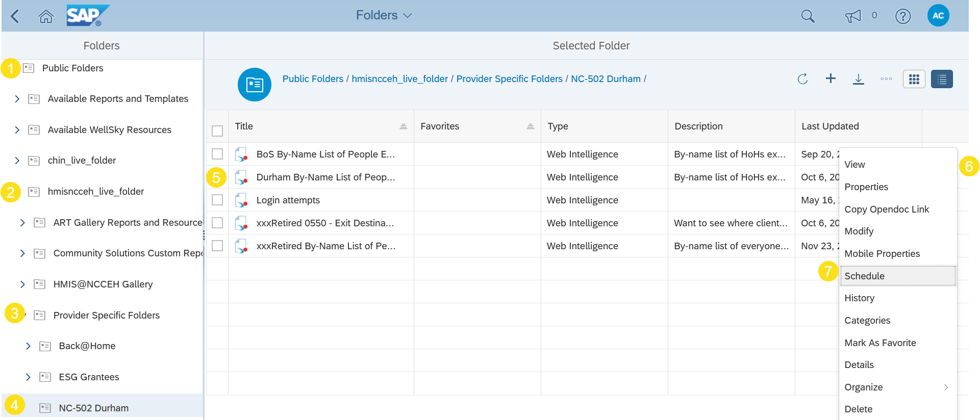
Task: Tick the BoS By-Name List checkbox
Action: click(217, 154)
